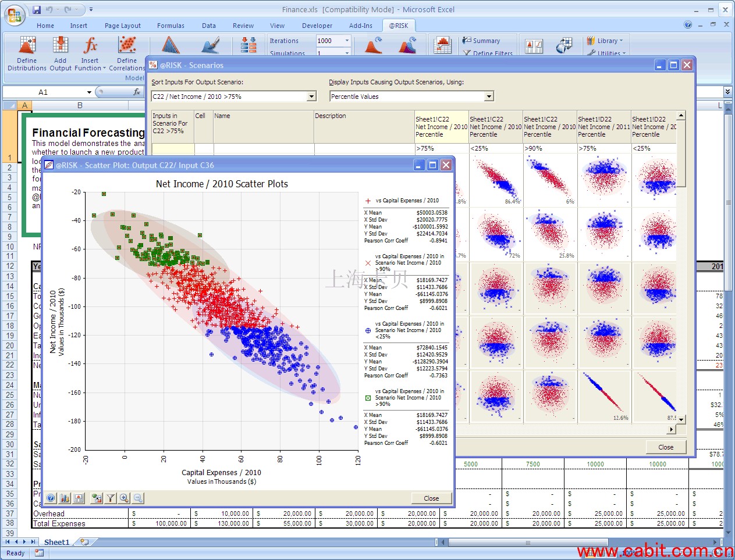Click the macro record icon in status bar
The image size is (735, 560).
pyautogui.click(x=40, y=553)
